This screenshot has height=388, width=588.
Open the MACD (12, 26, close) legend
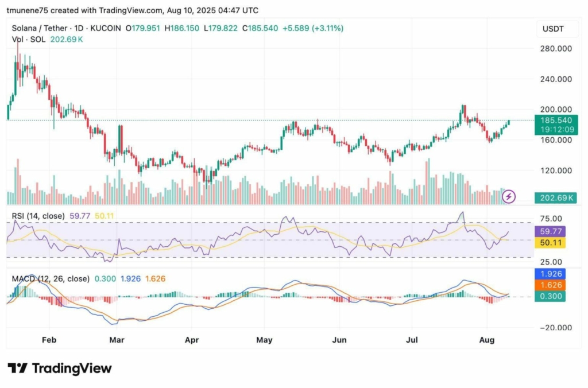tap(51, 278)
